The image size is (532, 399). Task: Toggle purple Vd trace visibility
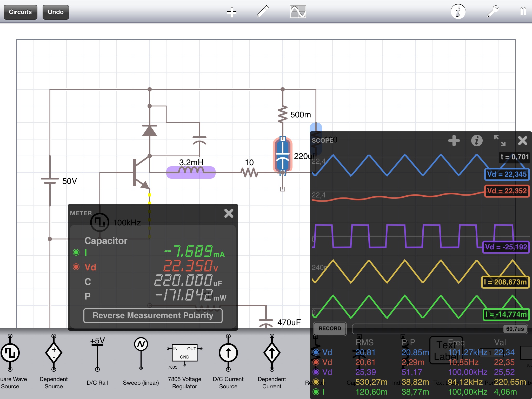pyautogui.click(x=316, y=372)
